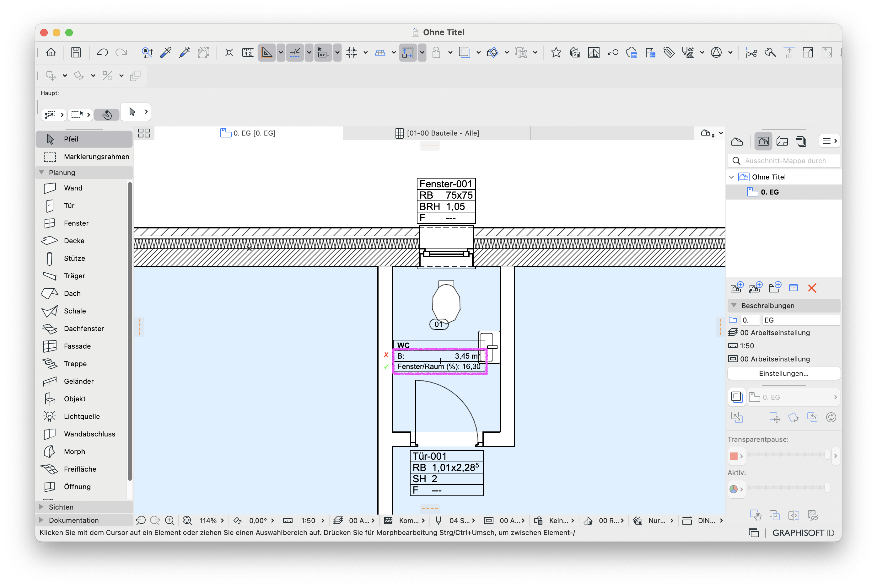This screenshot has height=588, width=877.
Task: Select the 0. EG item in navigator
Action: [x=783, y=192]
